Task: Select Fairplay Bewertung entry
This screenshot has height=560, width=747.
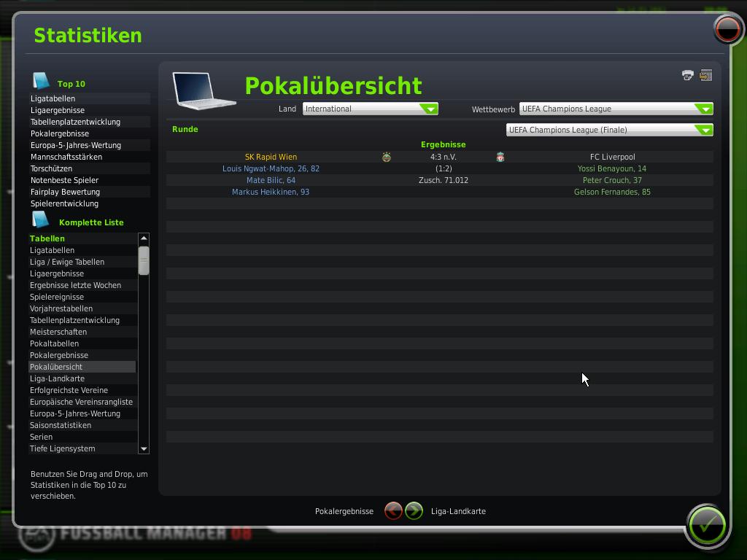Action: pos(65,192)
